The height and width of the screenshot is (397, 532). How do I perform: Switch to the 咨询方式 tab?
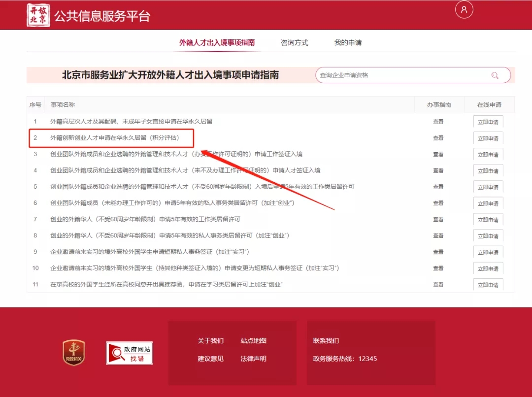point(294,43)
